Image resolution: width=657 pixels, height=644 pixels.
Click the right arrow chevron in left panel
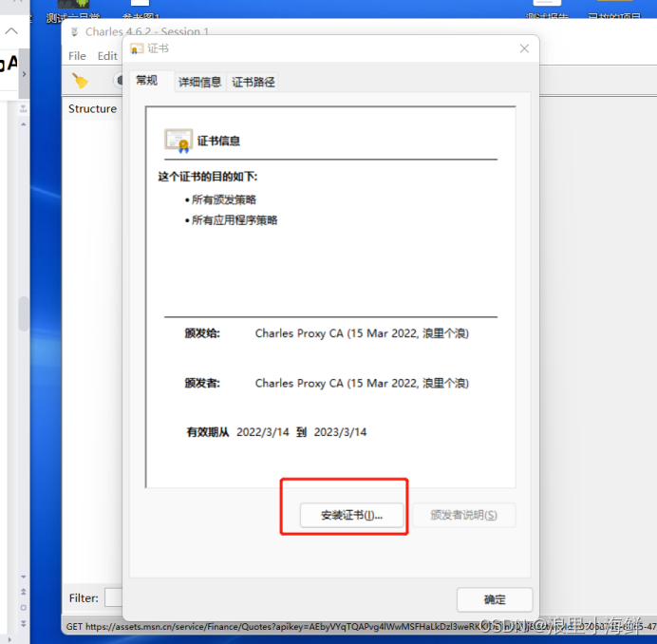click(24, 74)
